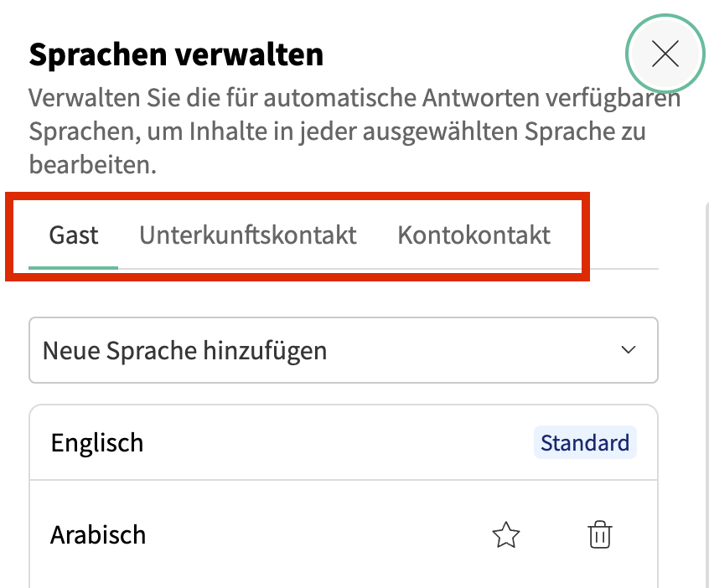Image resolution: width=709 pixels, height=588 pixels.
Task: Expand the Neue Sprache hinzufügen dropdown
Action: click(344, 350)
